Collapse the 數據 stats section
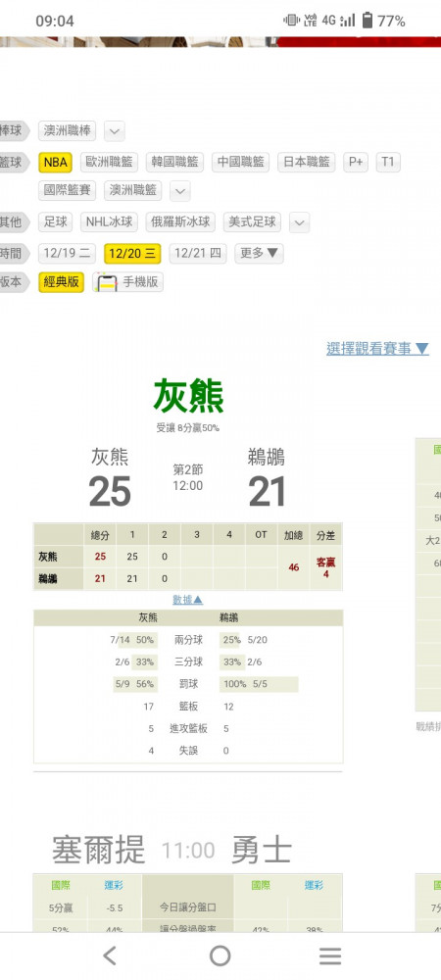This screenshot has width=441, height=980. [x=188, y=600]
